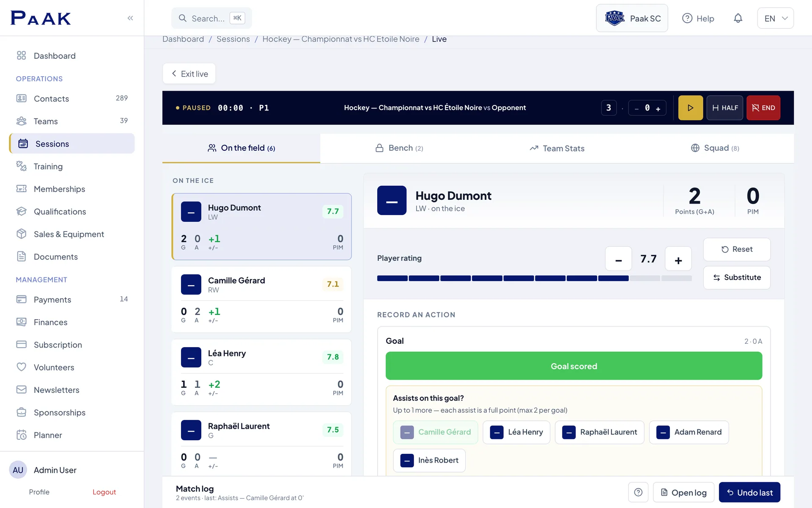Image resolution: width=812 pixels, height=508 pixels.
Task: Select Léa Henry player card
Action: (x=261, y=372)
